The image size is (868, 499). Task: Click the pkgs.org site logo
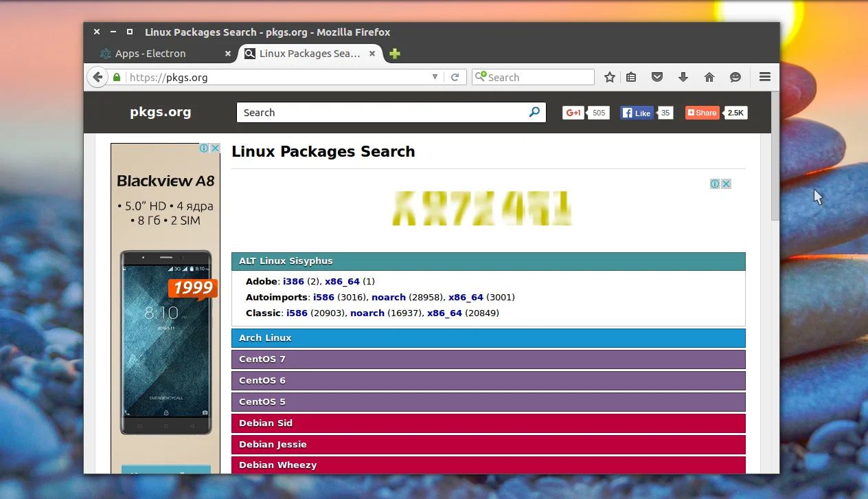(x=161, y=112)
